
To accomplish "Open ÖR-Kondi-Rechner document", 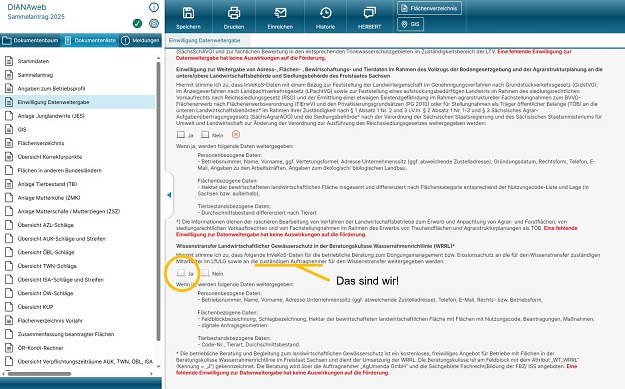I will [40, 348].
